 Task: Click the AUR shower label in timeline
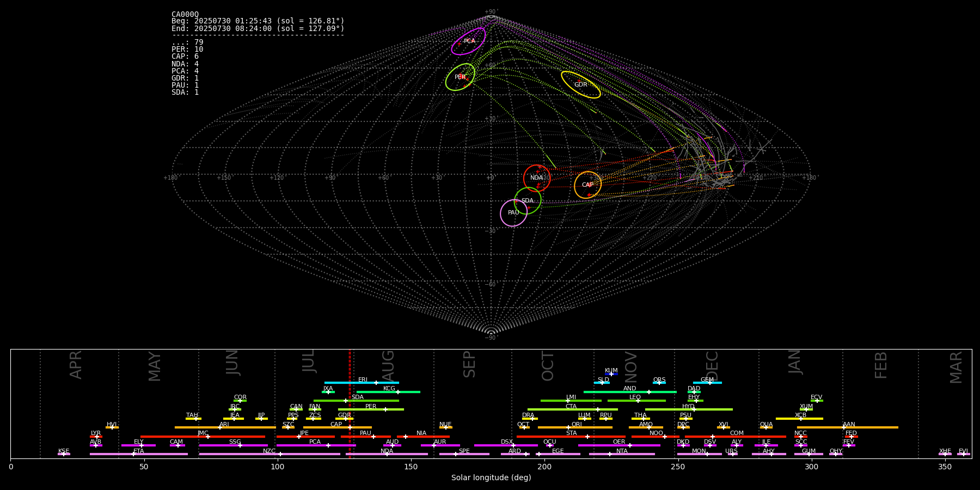click(x=440, y=442)
